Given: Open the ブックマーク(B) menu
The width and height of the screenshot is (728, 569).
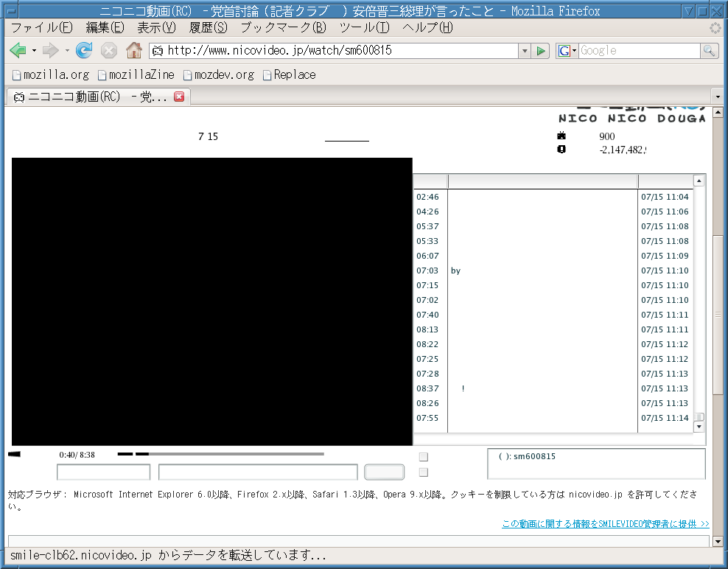Looking at the screenshot, I should pyautogui.click(x=283, y=28).
